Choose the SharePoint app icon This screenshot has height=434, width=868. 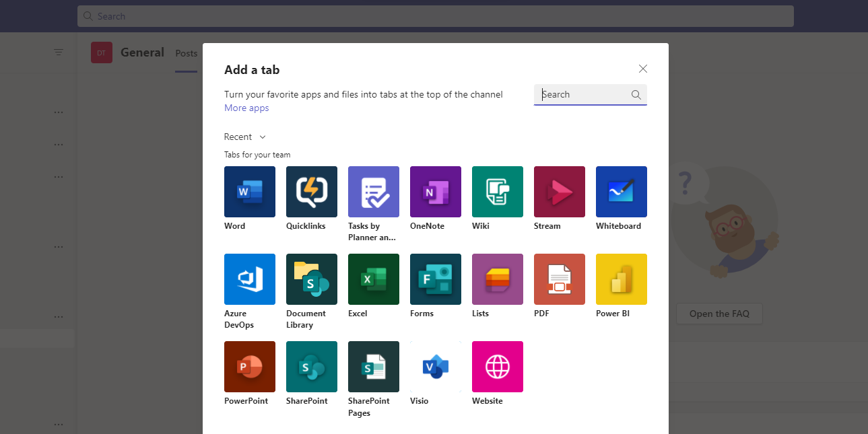312,367
